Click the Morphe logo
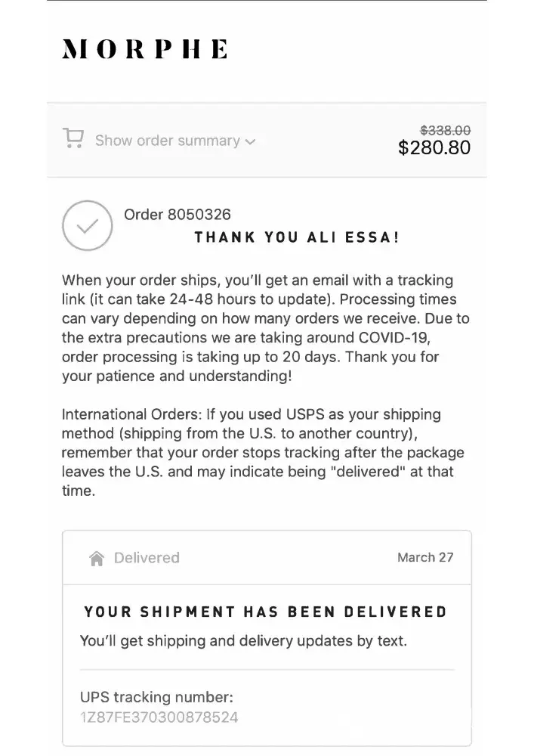 coord(144,50)
